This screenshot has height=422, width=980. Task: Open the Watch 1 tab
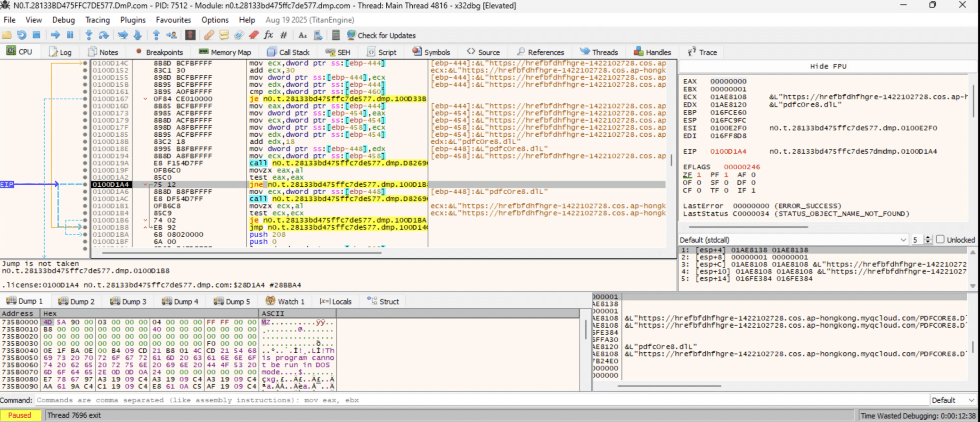286,301
